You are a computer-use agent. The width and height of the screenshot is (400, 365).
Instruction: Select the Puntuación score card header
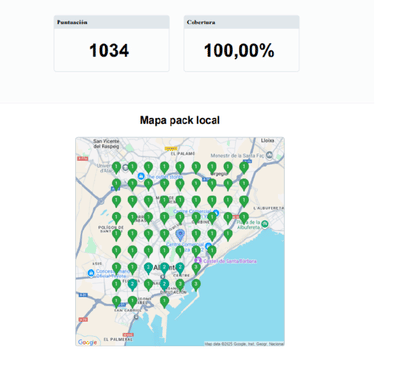(112, 22)
